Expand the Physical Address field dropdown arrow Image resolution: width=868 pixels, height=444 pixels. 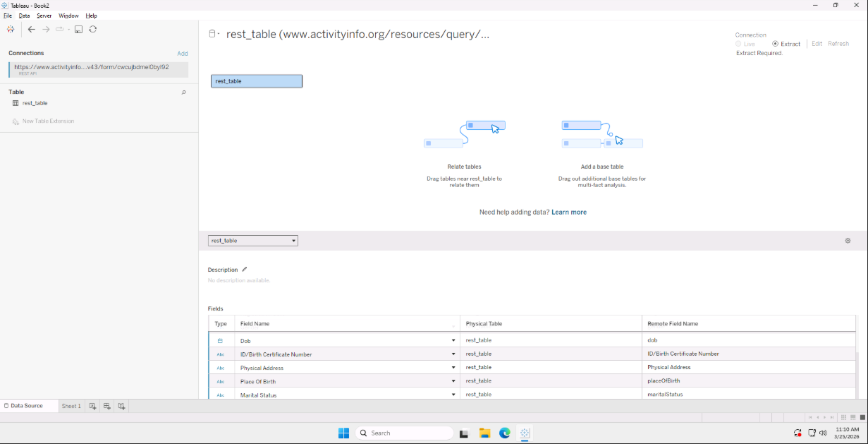(x=453, y=368)
